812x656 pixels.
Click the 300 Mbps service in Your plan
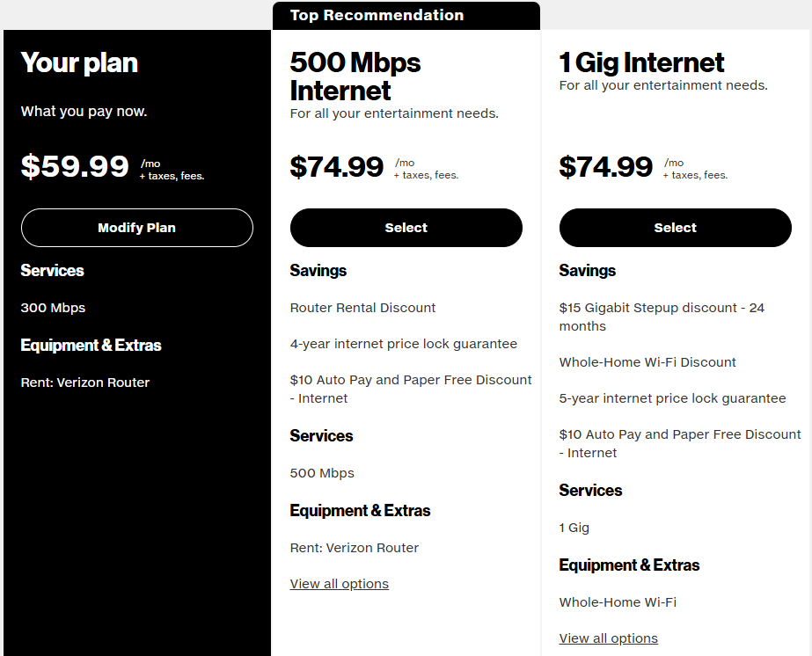pos(53,308)
